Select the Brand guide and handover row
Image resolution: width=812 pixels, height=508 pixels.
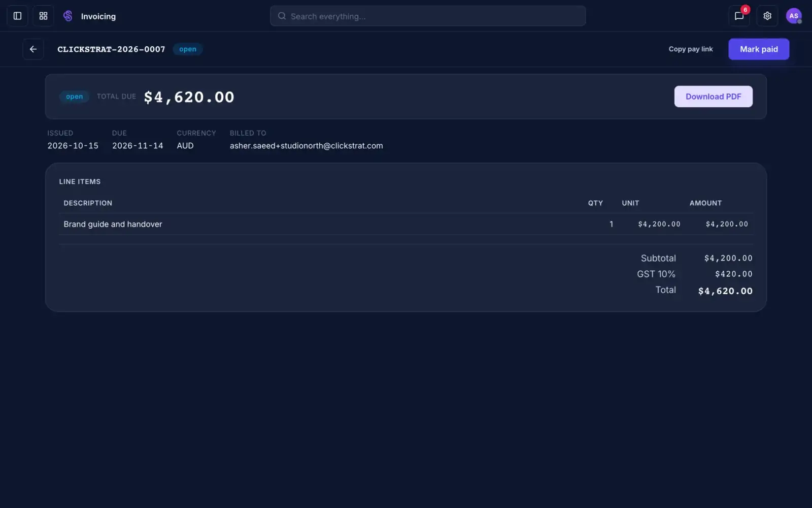(406, 224)
